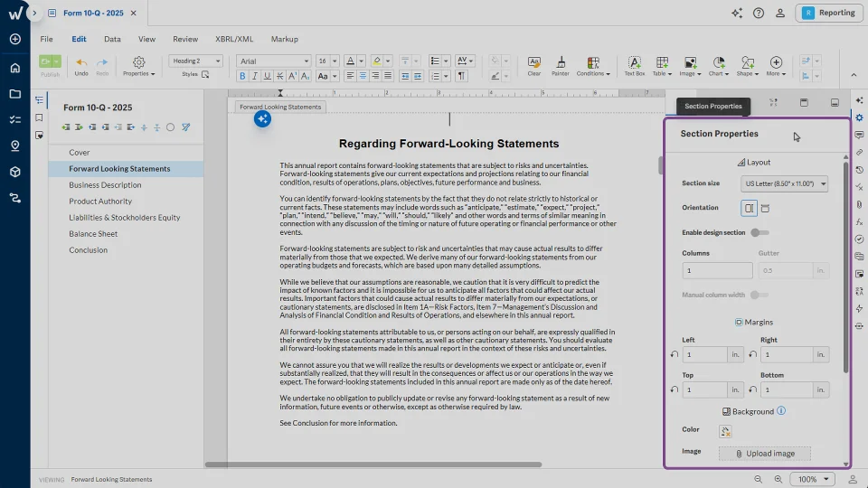The height and width of the screenshot is (488, 868).
Task: Click the Undo arrow icon
Action: click(x=81, y=63)
